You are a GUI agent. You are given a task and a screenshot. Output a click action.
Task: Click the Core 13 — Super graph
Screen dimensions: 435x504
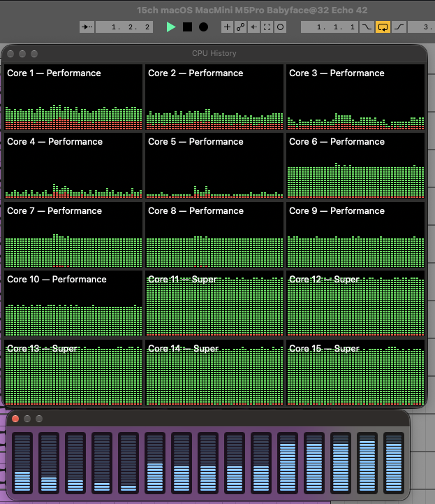click(x=73, y=372)
